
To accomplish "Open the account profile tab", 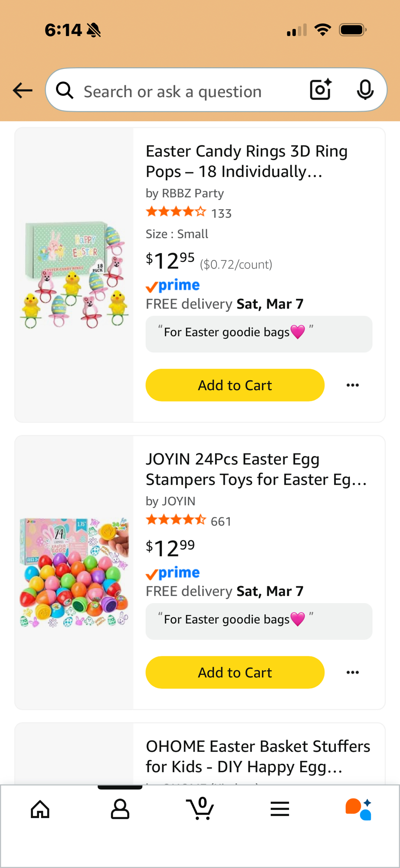I will [x=120, y=809].
